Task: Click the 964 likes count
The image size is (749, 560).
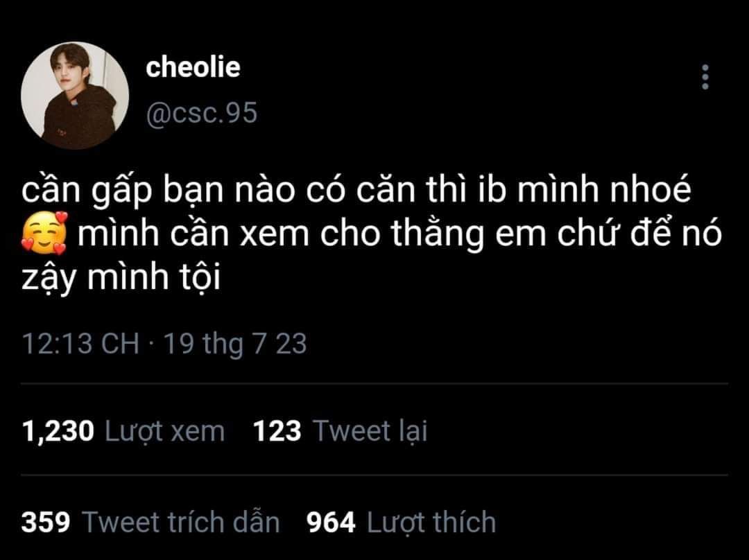Action: [331, 522]
